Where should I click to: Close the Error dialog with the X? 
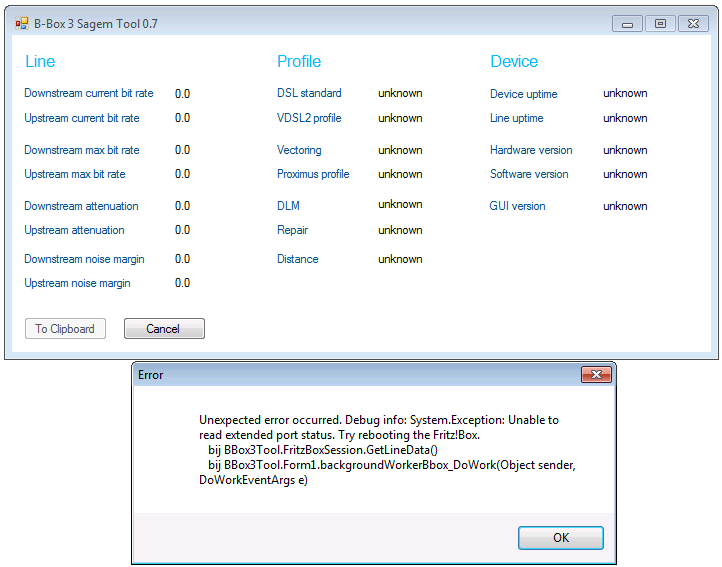pos(596,375)
